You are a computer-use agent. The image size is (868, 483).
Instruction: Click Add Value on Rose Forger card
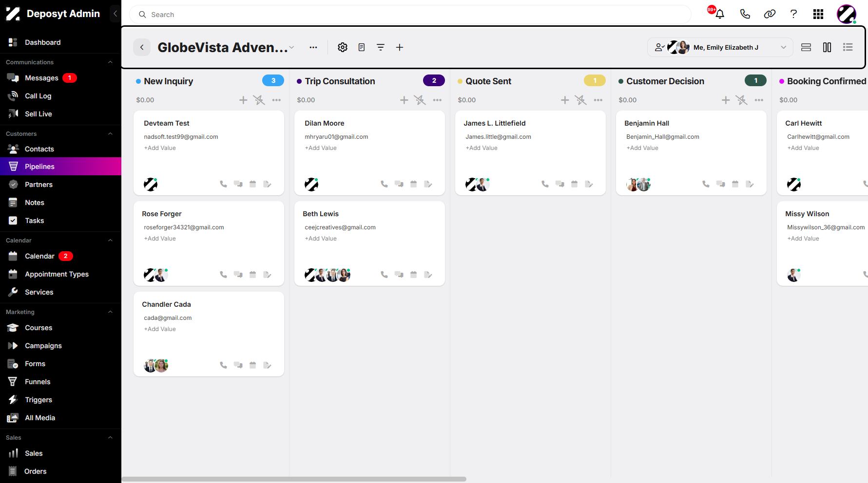160,239
